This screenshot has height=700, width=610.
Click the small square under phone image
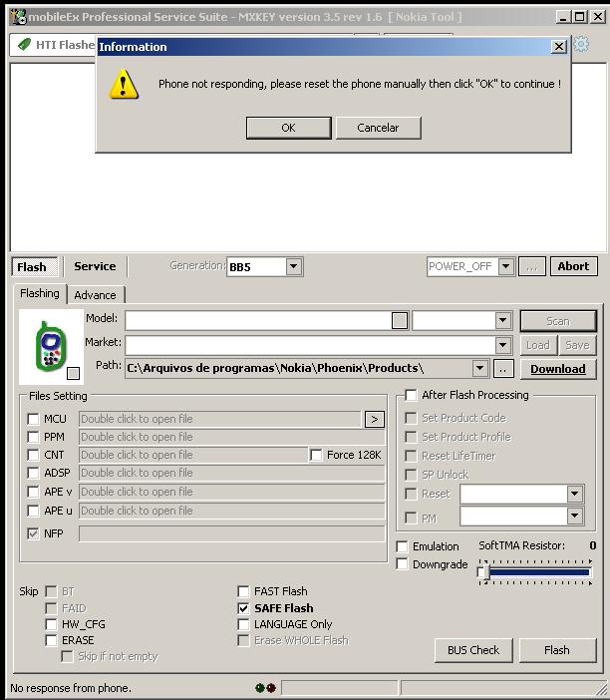pyautogui.click(x=73, y=373)
